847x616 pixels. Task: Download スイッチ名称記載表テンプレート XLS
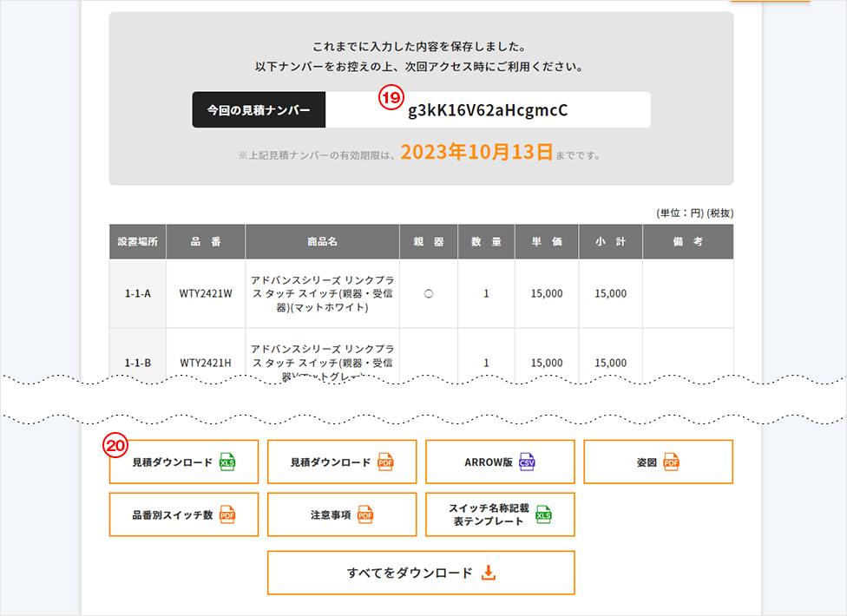(500, 514)
